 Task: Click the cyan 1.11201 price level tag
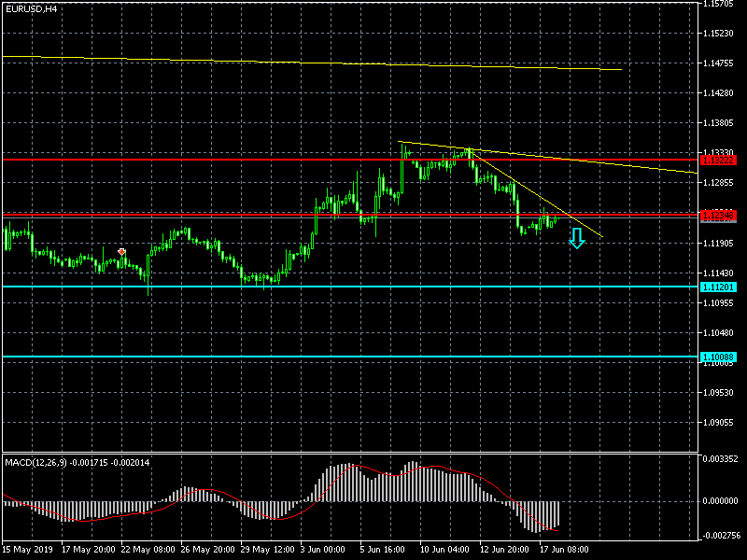tap(718, 287)
